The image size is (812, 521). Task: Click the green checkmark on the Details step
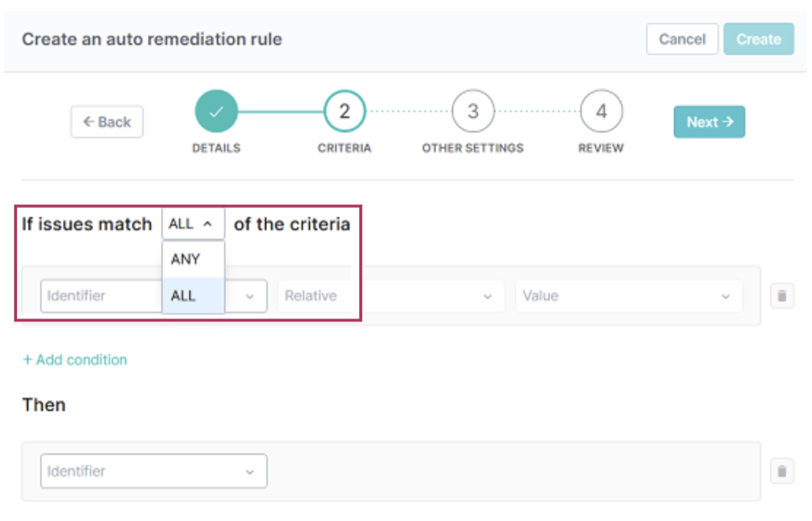(215, 111)
